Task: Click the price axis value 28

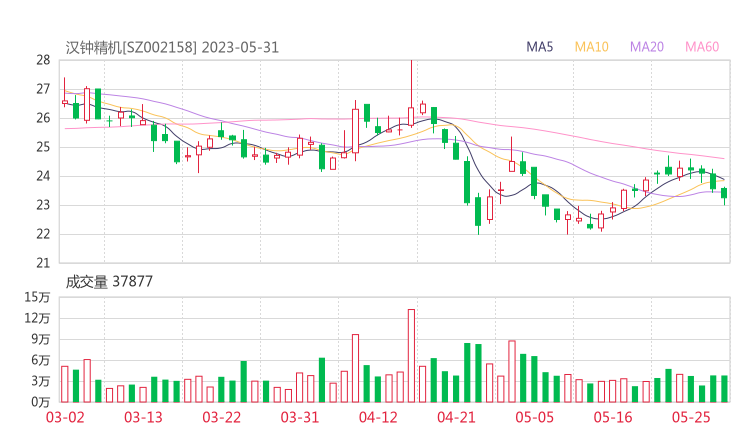Action: click(x=43, y=60)
